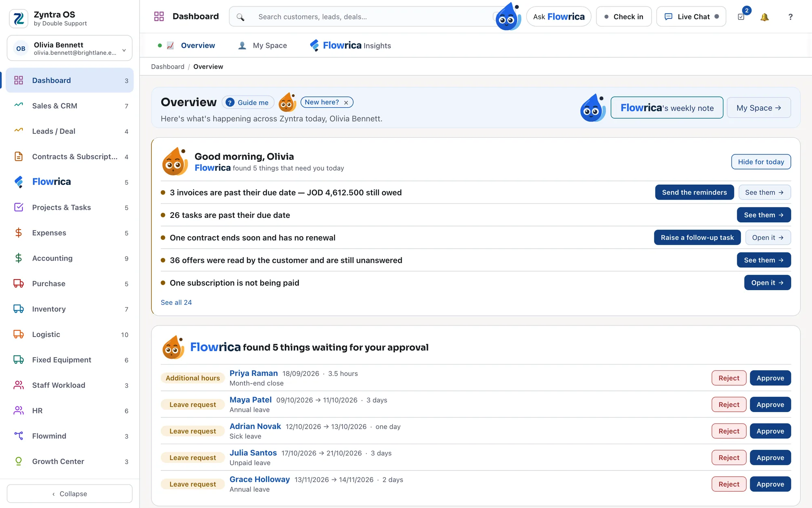Click the dashboard grid icon beside the title
Image resolution: width=812 pixels, height=508 pixels.
[159, 16]
